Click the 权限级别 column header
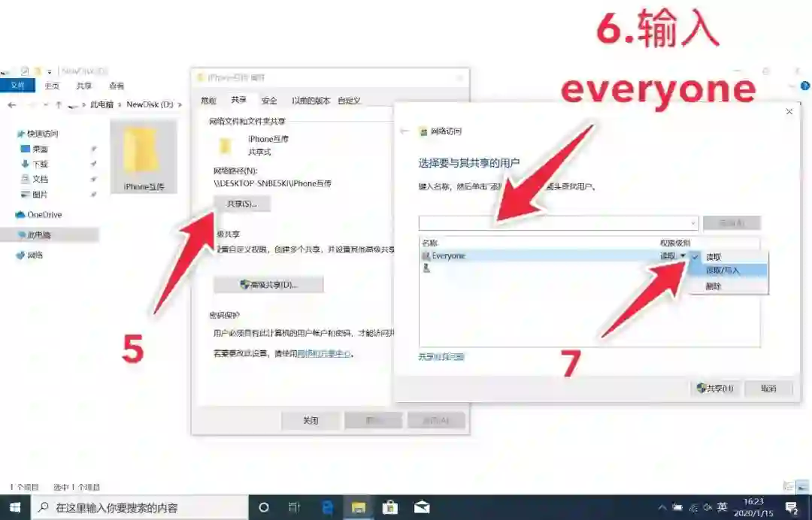Image resolution: width=812 pixels, height=520 pixels. pos(675,243)
